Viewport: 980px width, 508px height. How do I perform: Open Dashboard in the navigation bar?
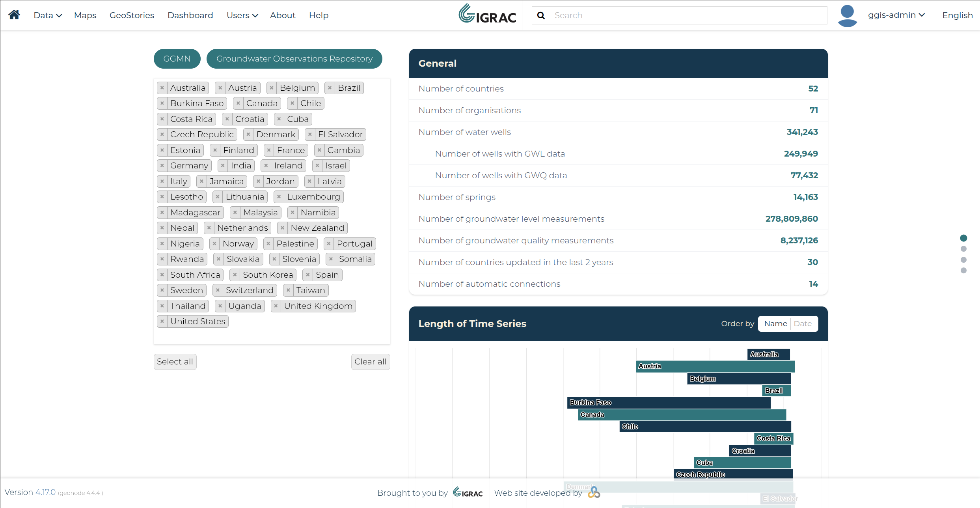point(190,15)
